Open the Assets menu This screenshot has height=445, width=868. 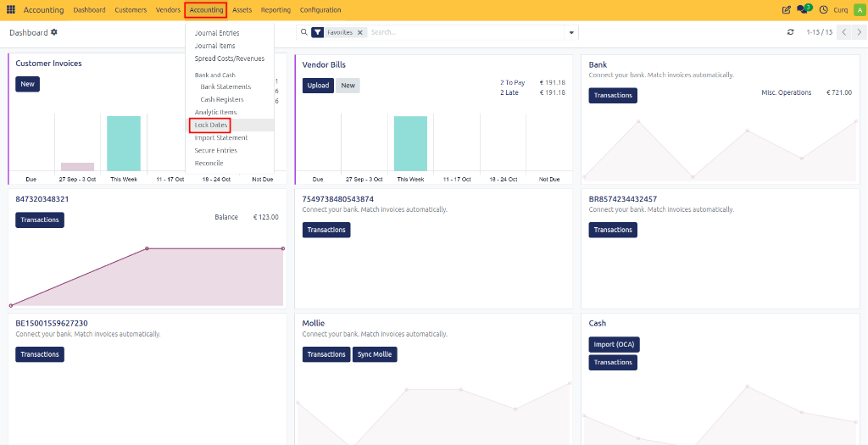coord(242,10)
